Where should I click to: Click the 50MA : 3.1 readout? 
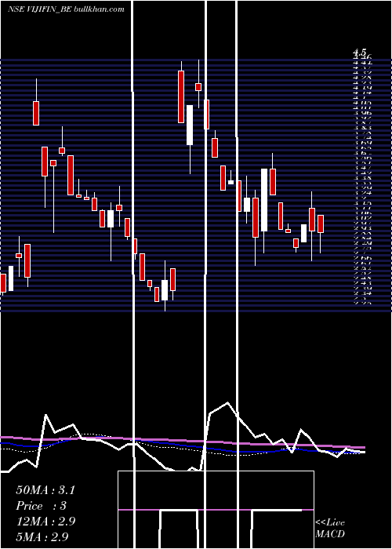[x=45, y=490]
